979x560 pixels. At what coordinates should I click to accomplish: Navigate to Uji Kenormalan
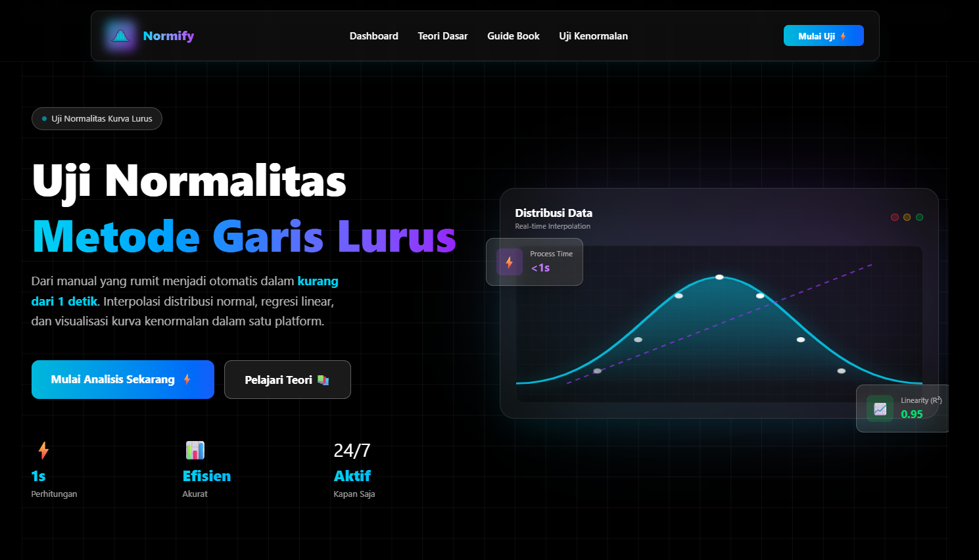point(593,36)
